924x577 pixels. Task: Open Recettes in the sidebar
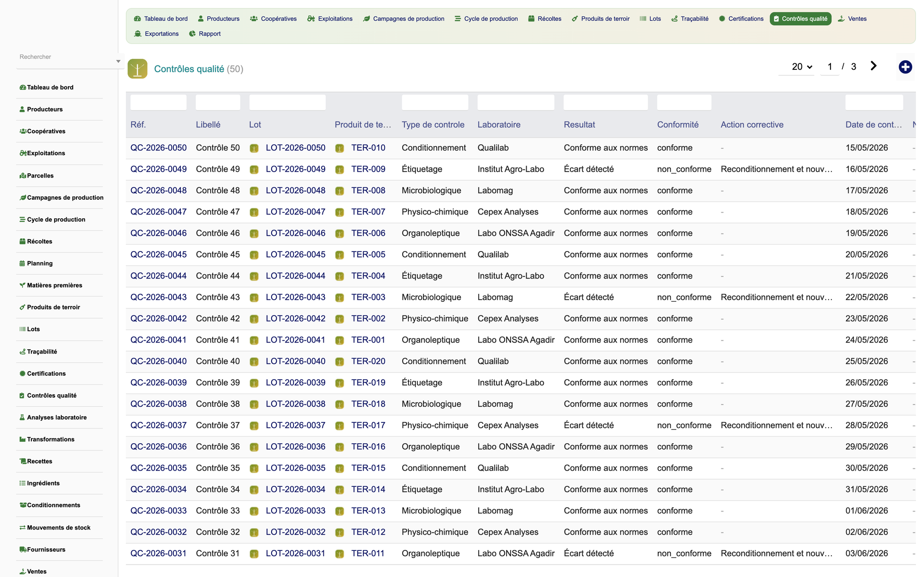pos(36,461)
